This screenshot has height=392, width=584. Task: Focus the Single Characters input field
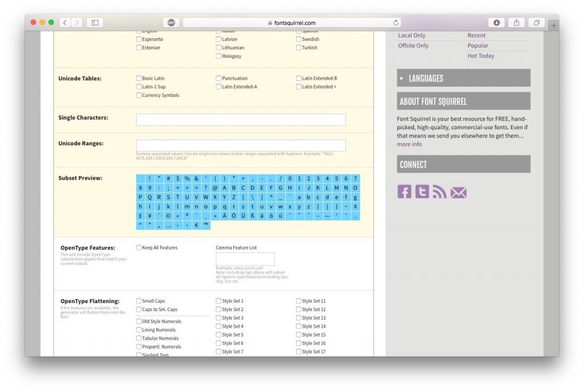(241, 120)
